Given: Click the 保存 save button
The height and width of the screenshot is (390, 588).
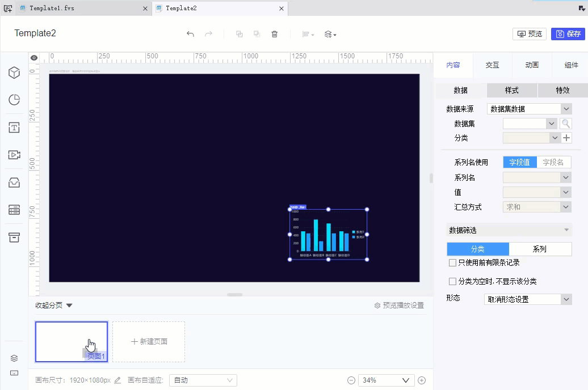Looking at the screenshot, I should [568, 33].
